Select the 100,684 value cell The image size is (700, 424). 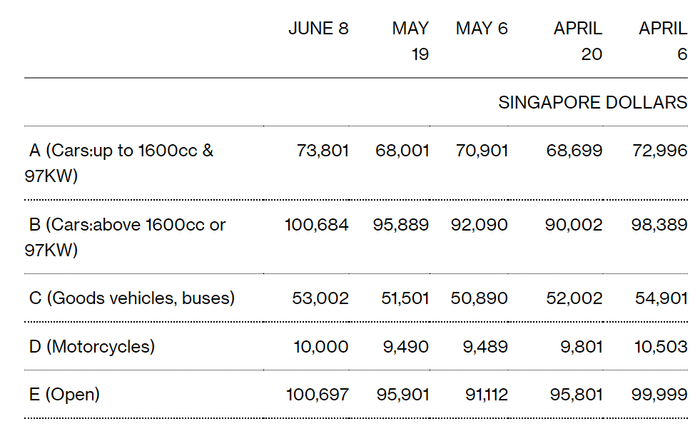point(316,225)
